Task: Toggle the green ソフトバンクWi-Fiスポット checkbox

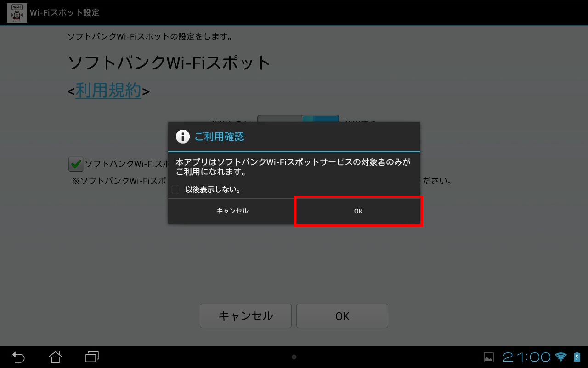Action: (76, 164)
